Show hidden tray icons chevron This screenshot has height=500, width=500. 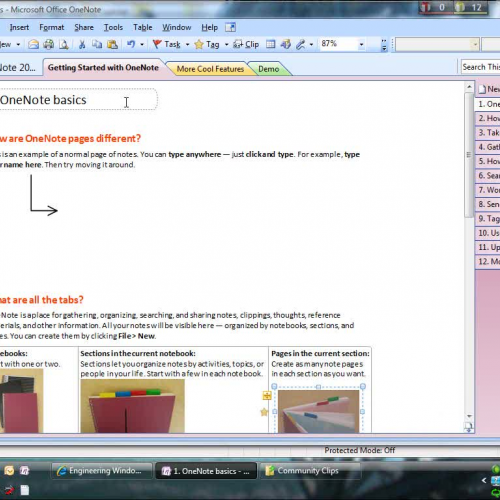click(x=484, y=480)
